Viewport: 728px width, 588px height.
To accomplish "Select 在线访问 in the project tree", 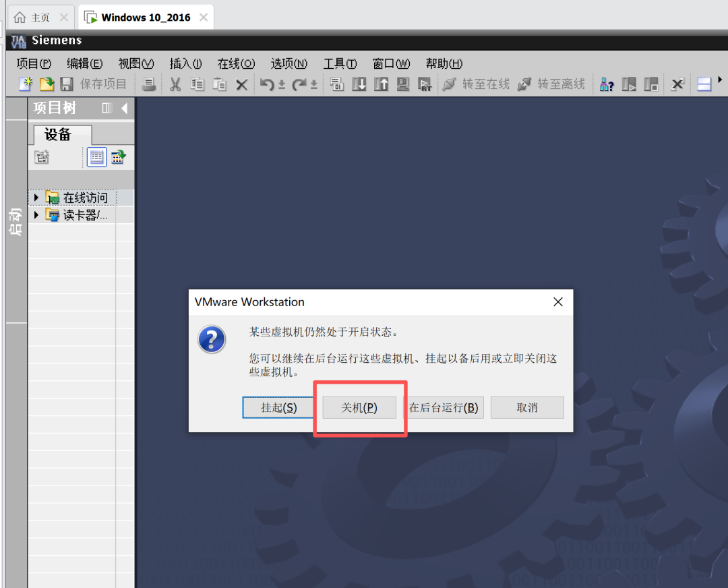I will pos(86,198).
